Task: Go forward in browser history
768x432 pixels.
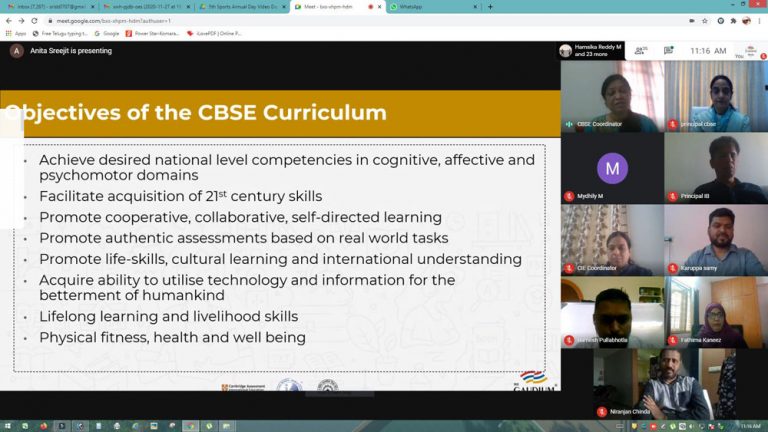Action: coord(21,21)
